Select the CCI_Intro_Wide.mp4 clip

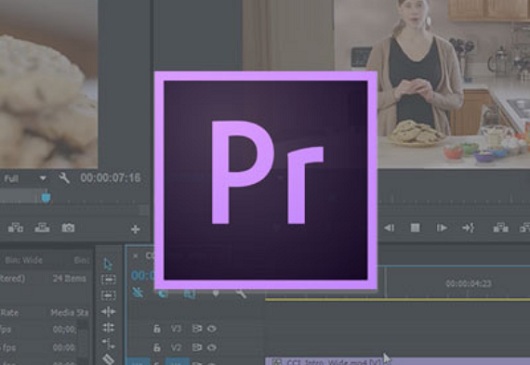[x=398, y=361]
